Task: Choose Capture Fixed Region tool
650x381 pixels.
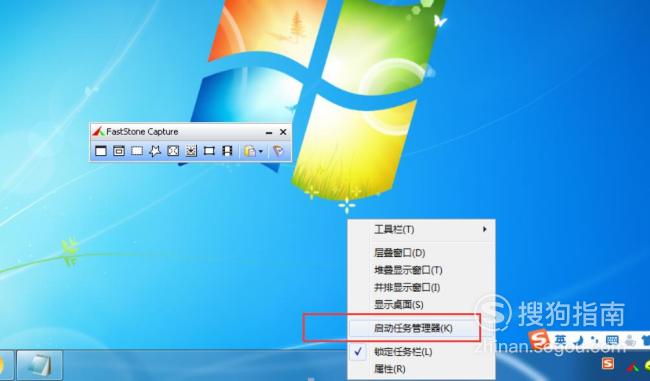Action: click(x=209, y=151)
